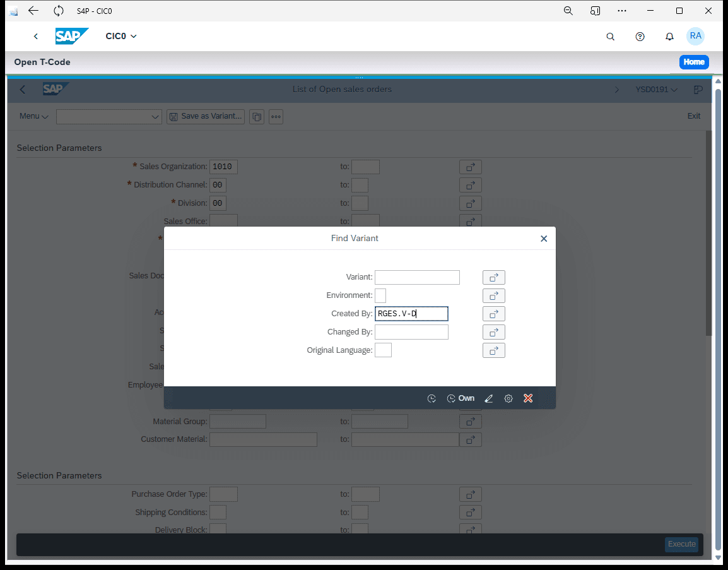Open search in the SAP shell bar

point(611,36)
